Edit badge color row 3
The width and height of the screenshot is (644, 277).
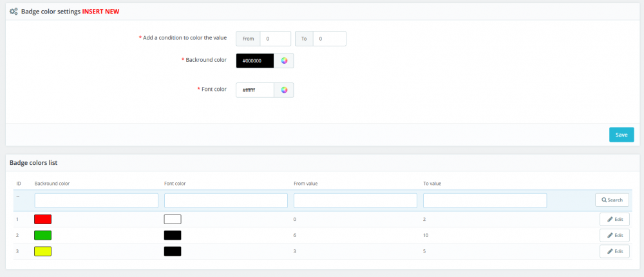(614, 251)
